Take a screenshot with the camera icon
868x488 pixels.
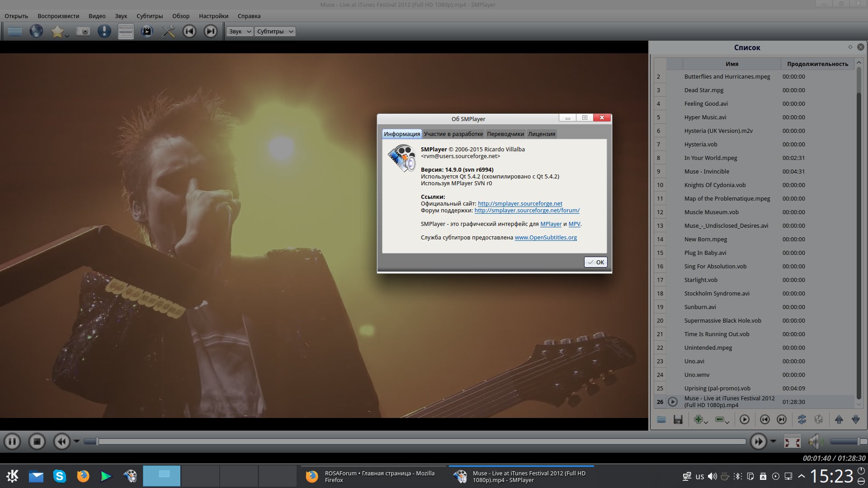point(83,31)
